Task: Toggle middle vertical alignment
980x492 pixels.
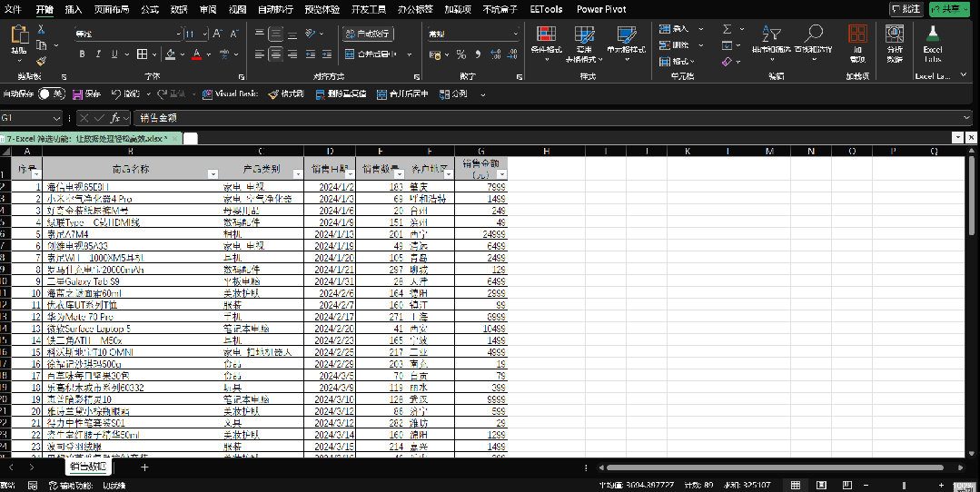Action: click(x=275, y=34)
